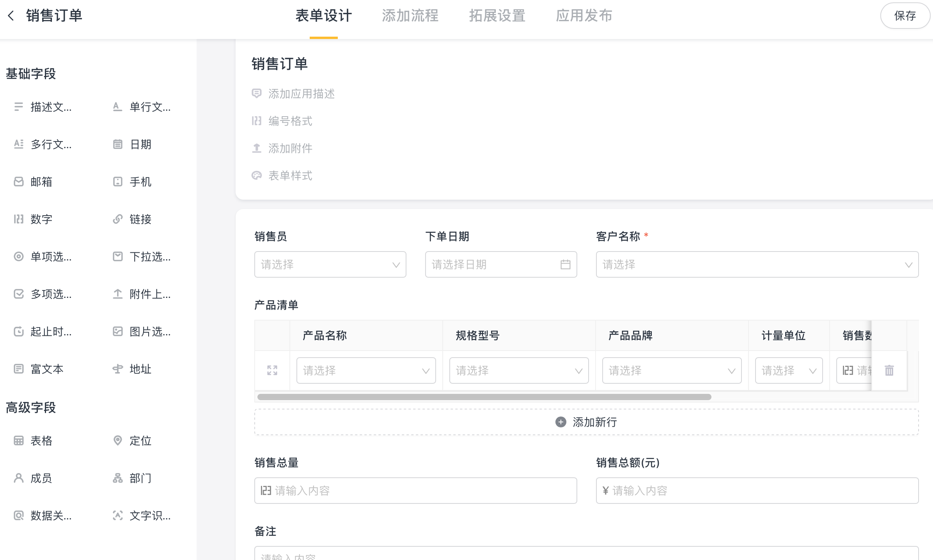Select the 定位 location field icon

coord(117,441)
